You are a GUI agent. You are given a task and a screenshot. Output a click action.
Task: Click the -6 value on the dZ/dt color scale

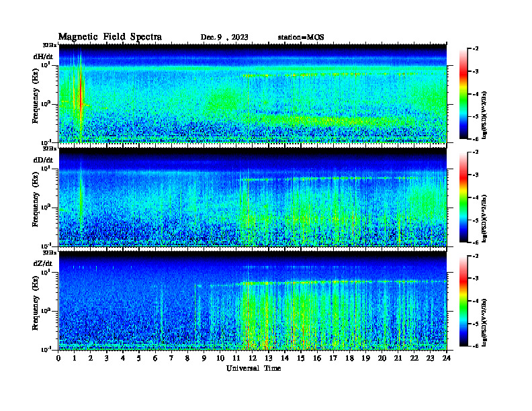click(476, 346)
